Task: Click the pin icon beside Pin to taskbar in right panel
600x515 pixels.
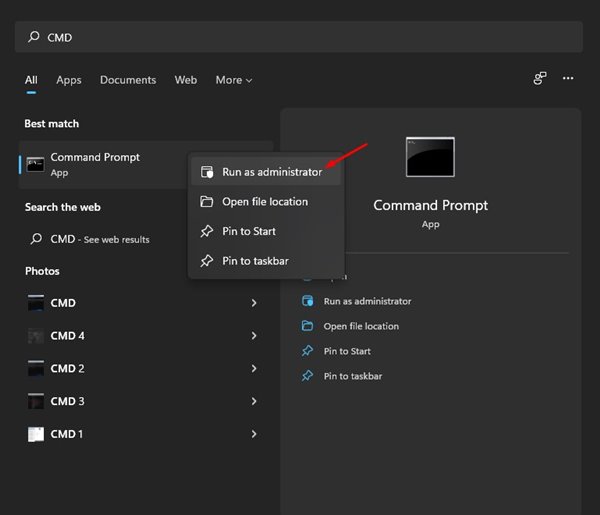Action: pos(308,376)
